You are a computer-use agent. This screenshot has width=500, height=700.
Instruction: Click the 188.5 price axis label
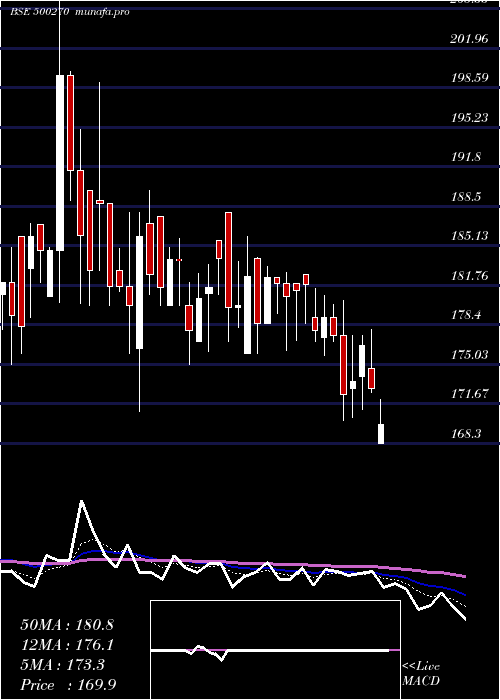tap(466, 197)
